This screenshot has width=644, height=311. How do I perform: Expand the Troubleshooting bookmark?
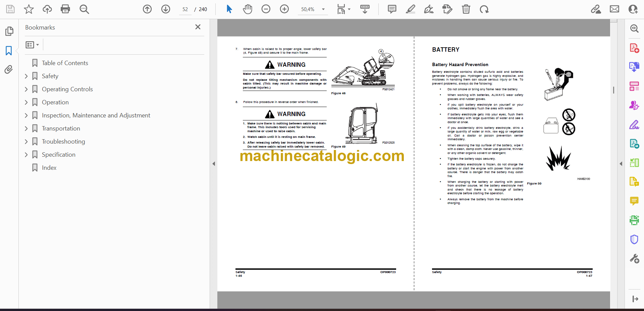(26, 142)
